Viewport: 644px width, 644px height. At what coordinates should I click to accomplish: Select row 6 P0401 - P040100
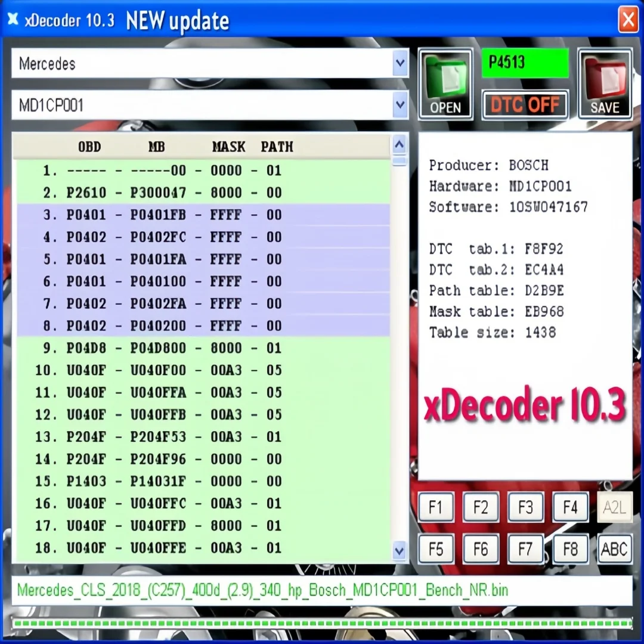coord(203,281)
